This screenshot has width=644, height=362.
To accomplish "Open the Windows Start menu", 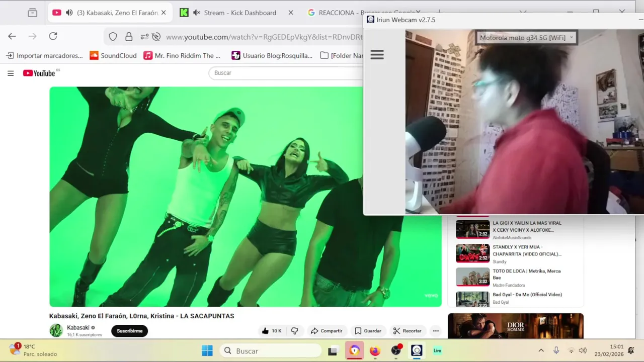I will (207, 351).
